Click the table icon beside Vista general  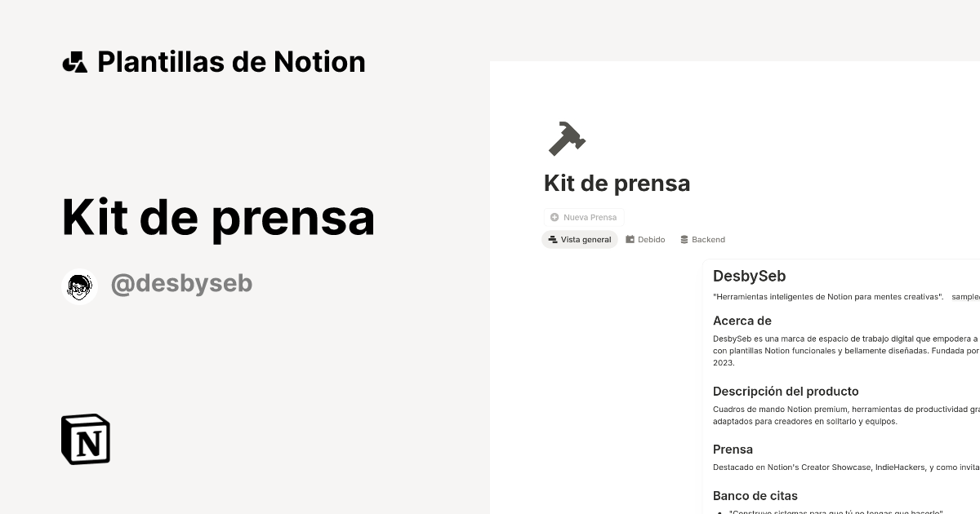coord(552,239)
